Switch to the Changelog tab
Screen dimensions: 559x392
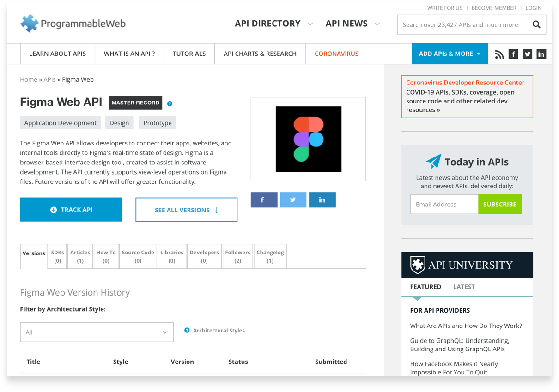(x=270, y=256)
